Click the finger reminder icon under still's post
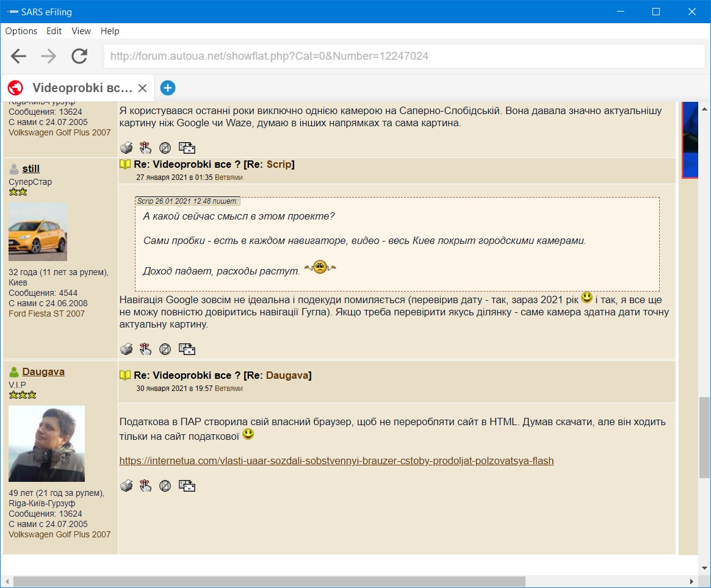Screen dimensions: 711x588 tap(145, 349)
